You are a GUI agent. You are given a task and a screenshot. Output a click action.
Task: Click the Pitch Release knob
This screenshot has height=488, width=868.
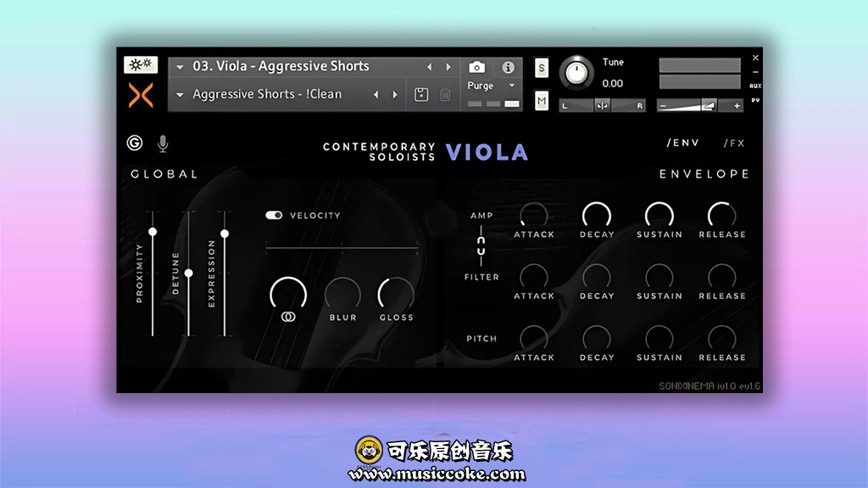click(x=722, y=338)
